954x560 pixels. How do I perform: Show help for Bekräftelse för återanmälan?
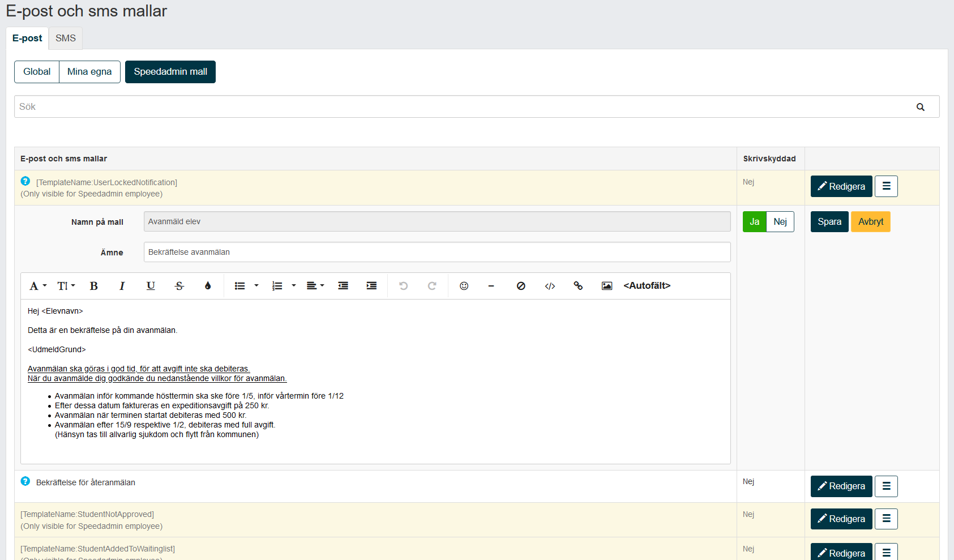point(25,481)
